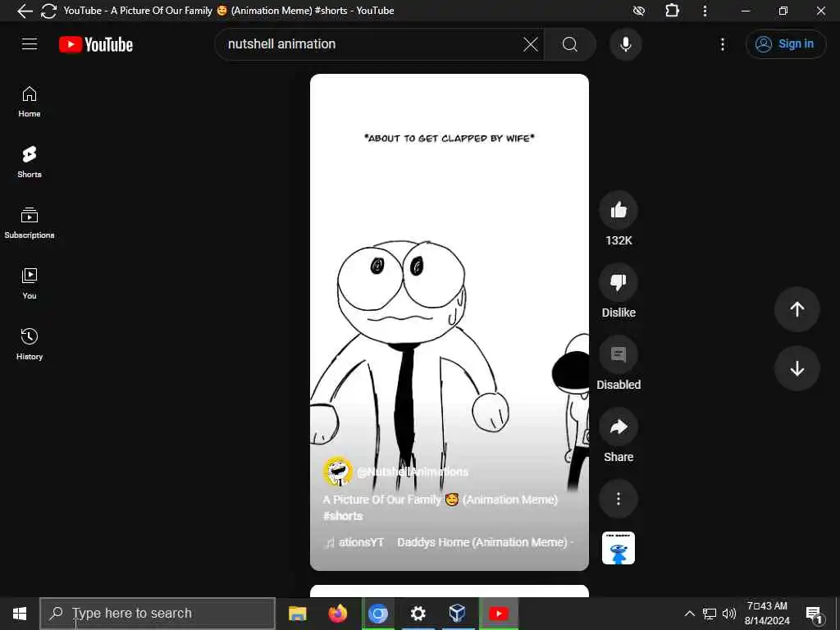The height and width of the screenshot is (630, 840).
Task: Open the VirtualBox cube taskbar icon
Action: 457,614
